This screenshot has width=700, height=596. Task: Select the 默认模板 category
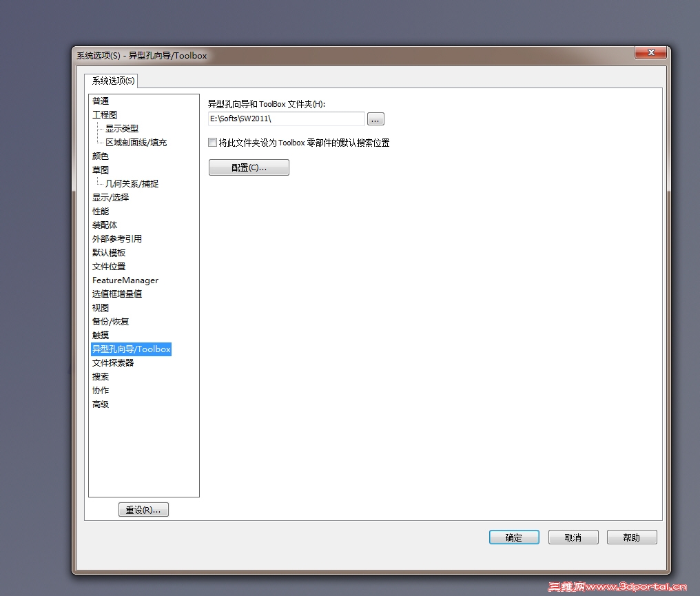click(108, 253)
